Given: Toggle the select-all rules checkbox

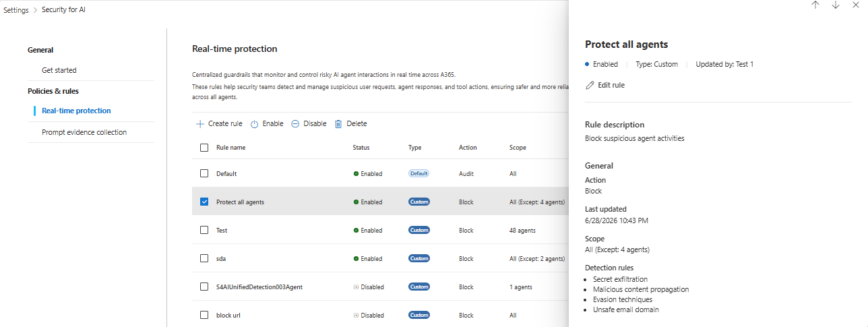Looking at the screenshot, I should point(204,148).
